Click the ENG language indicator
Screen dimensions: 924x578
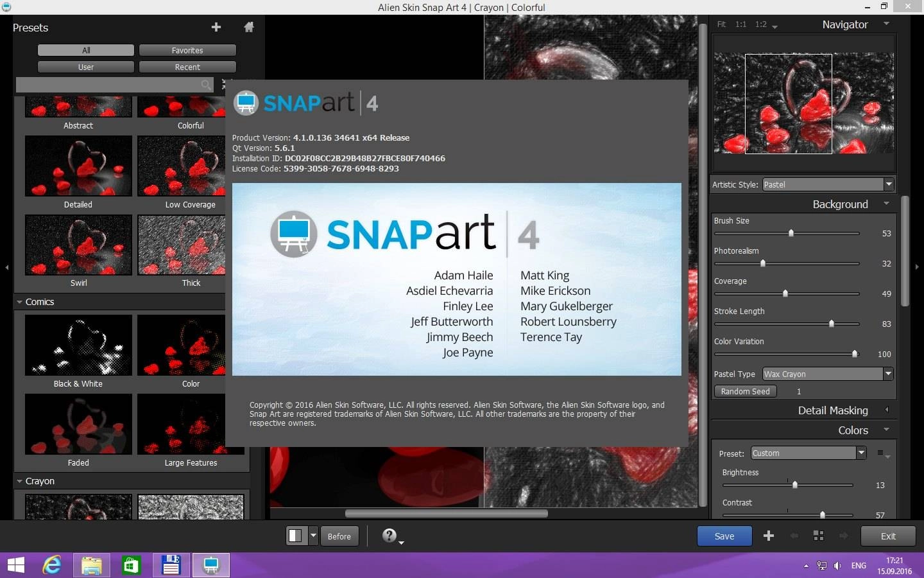[x=859, y=566]
